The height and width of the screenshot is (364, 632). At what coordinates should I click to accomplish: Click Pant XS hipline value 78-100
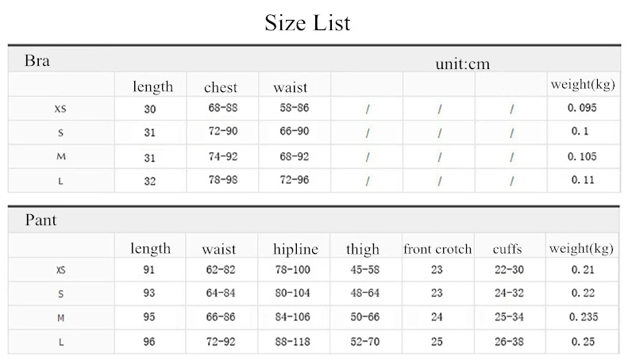[293, 270]
